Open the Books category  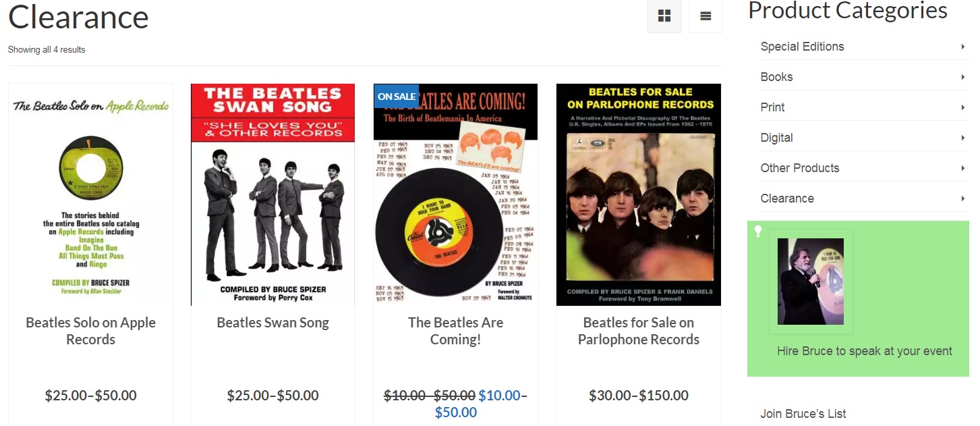(x=776, y=77)
